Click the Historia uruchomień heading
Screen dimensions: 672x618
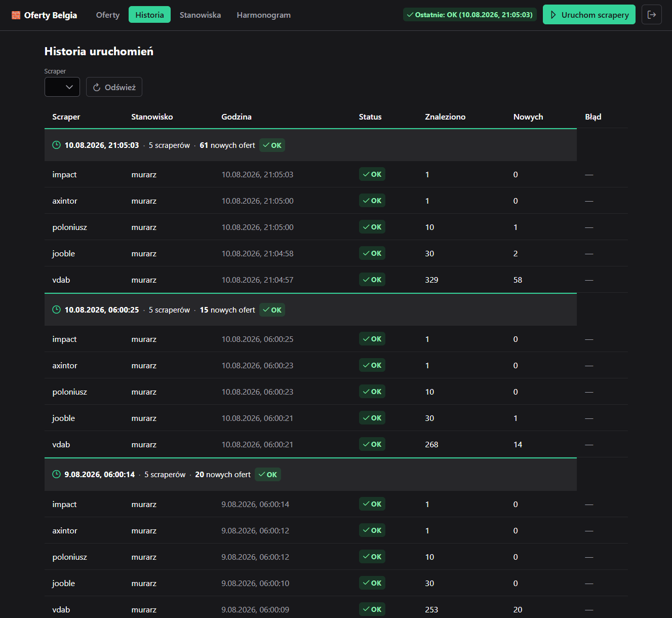point(99,51)
